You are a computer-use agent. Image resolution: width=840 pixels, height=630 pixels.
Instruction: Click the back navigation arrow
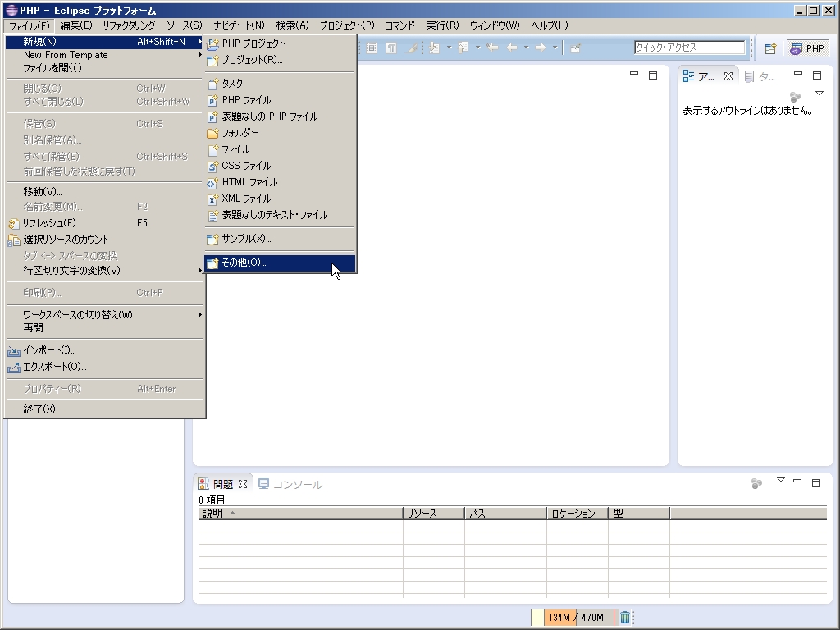pyautogui.click(x=512, y=48)
